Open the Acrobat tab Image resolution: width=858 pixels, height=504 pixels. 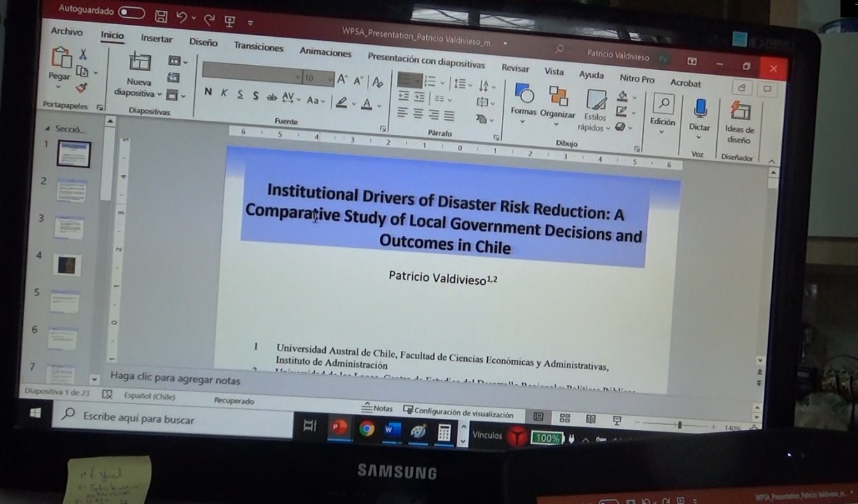click(685, 83)
